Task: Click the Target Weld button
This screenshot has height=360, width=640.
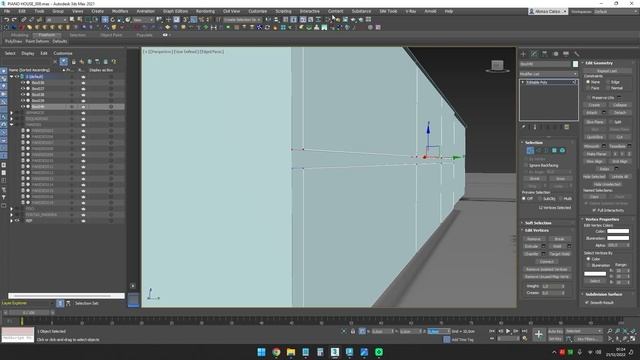Action: click(x=559, y=254)
